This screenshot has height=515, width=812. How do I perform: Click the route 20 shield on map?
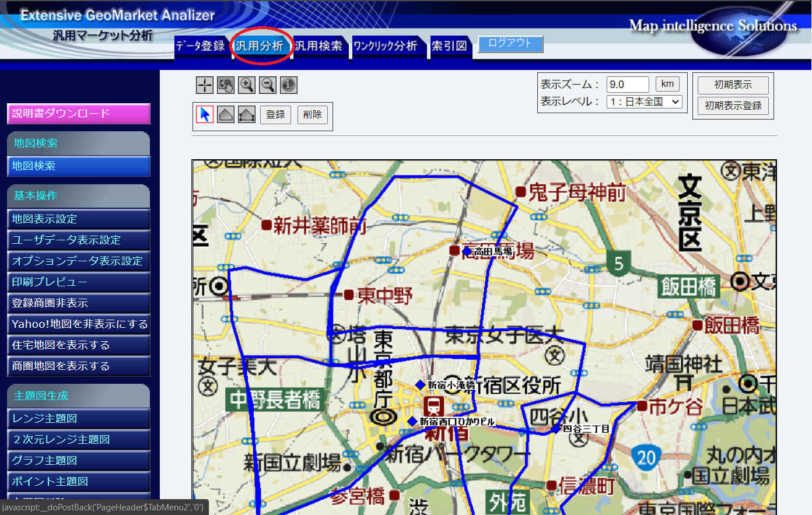pyautogui.click(x=646, y=457)
